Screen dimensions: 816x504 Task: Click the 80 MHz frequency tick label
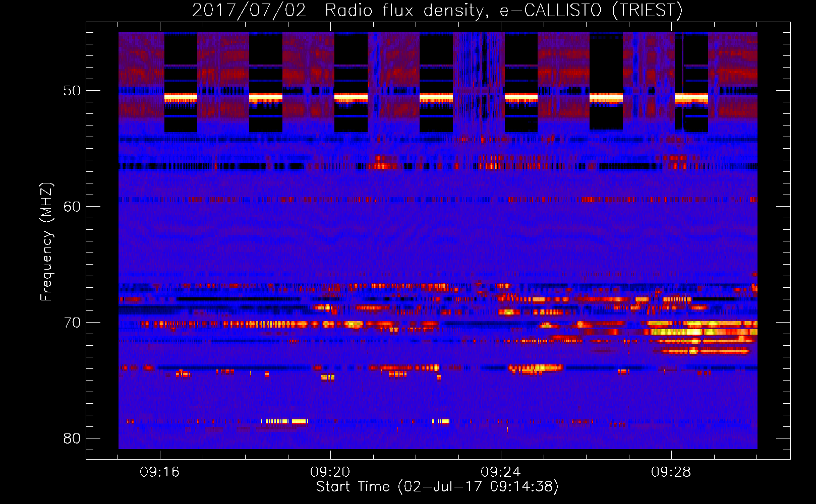pyautogui.click(x=72, y=438)
